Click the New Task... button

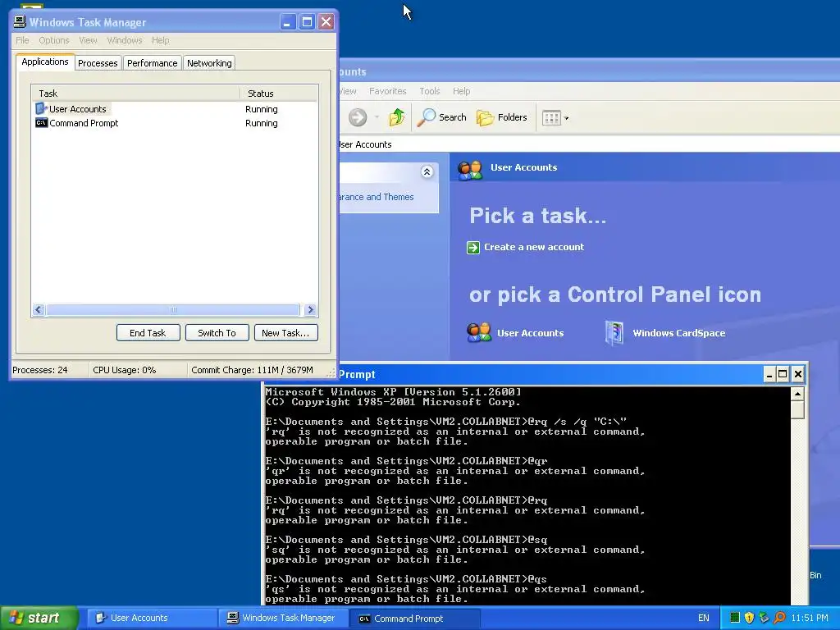click(x=285, y=333)
